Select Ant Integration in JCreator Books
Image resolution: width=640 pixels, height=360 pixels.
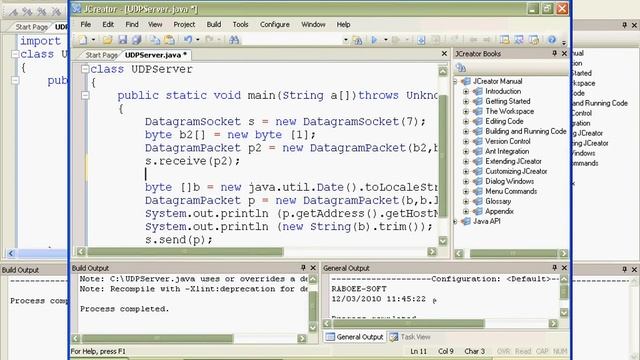tap(507, 151)
